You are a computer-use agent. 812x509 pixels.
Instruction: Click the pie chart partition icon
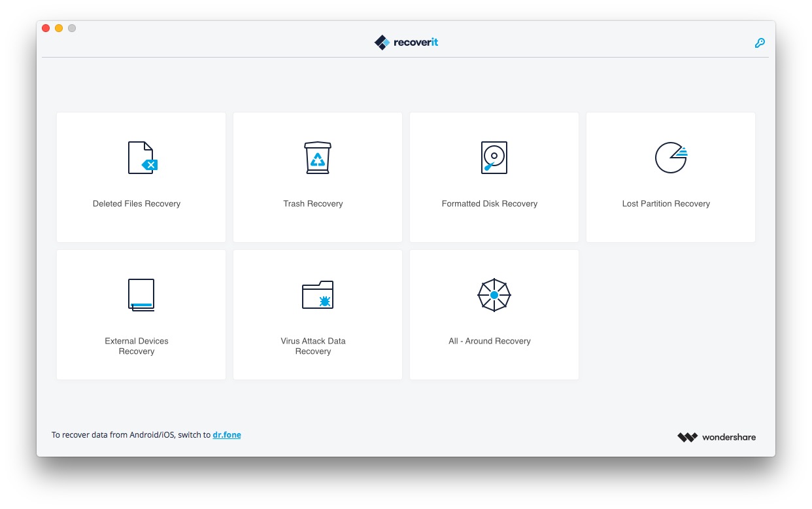point(670,158)
